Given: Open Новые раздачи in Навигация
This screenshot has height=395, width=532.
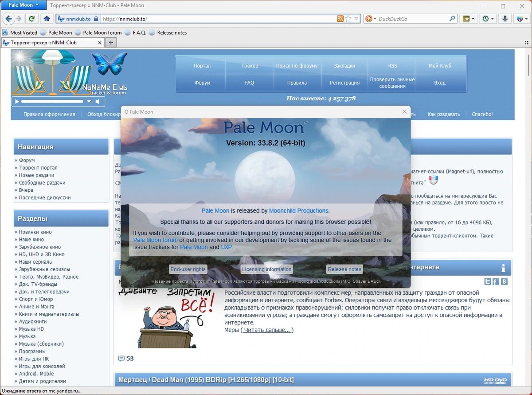Looking at the screenshot, I should point(36,175).
